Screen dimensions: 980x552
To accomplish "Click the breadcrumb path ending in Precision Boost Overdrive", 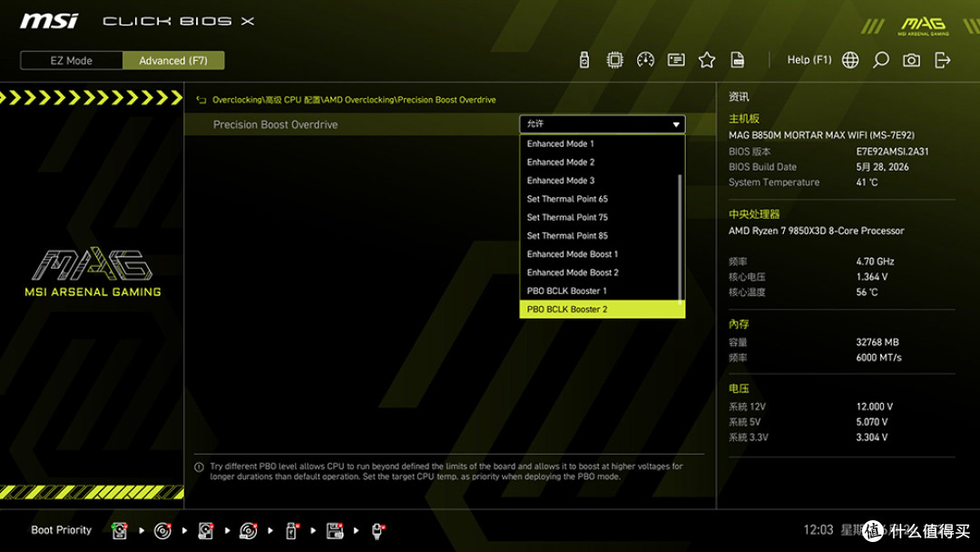I will coord(354,100).
